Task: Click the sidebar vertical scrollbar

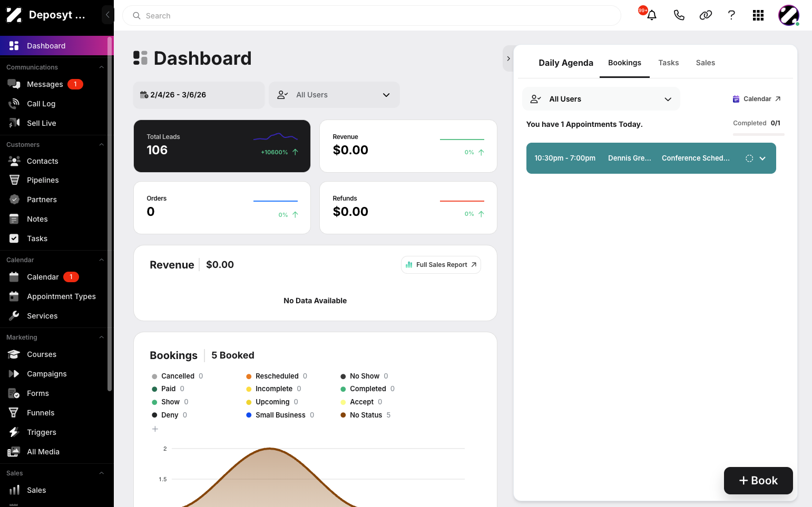Action: tap(110, 213)
